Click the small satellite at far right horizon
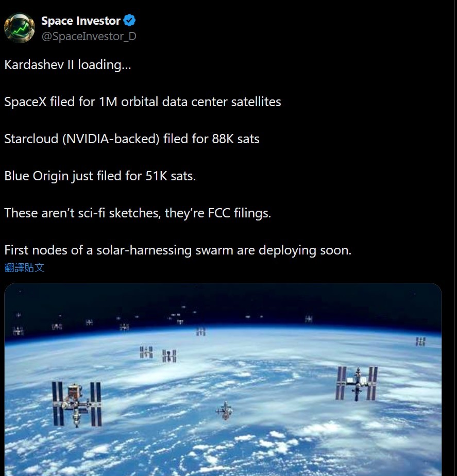 [x=420, y=341]
